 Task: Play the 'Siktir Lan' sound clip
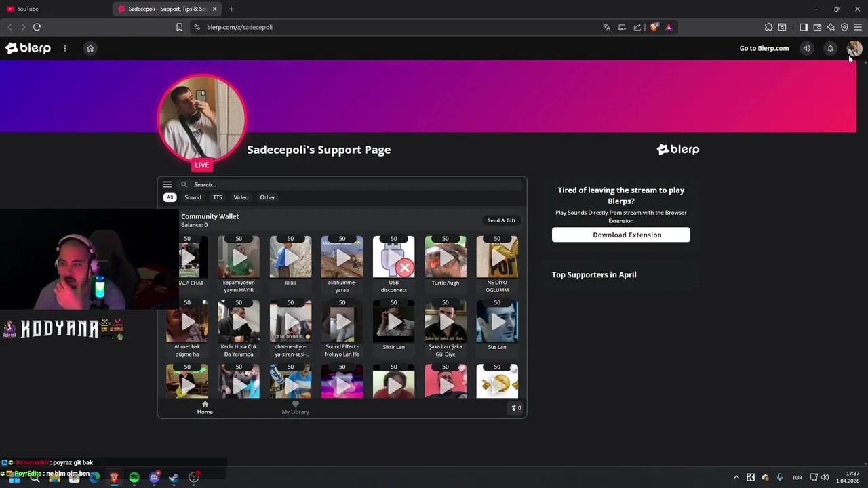[x=393, y=321]
